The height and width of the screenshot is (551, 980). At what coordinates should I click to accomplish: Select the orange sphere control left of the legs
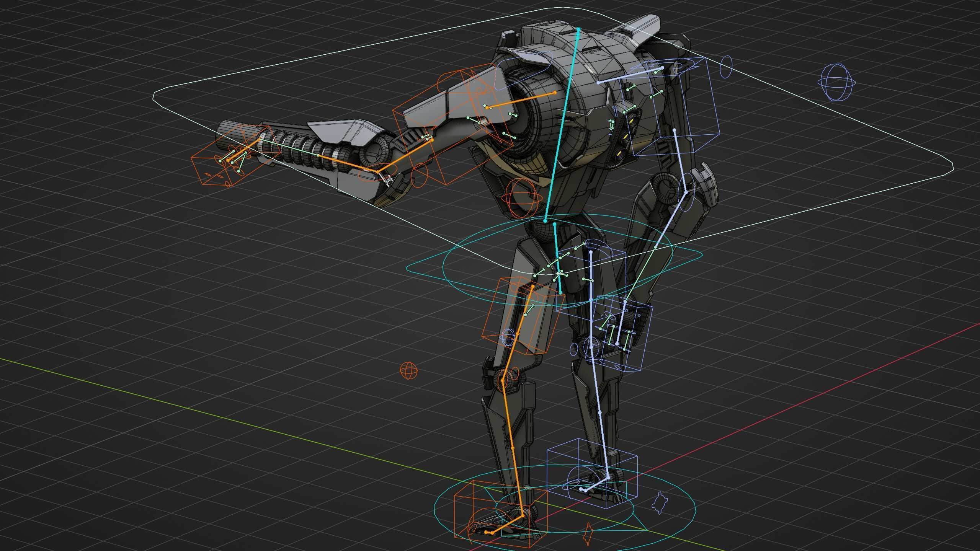[408, 370]
